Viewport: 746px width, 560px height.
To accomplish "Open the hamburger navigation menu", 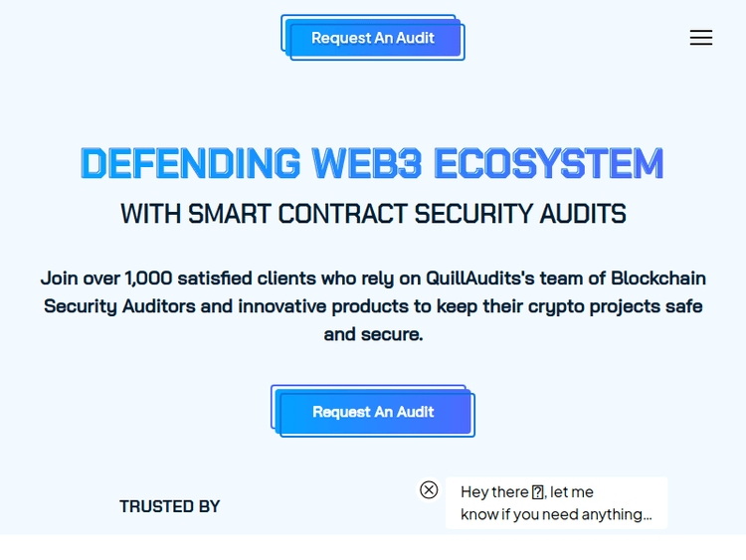I will [701, 38].
